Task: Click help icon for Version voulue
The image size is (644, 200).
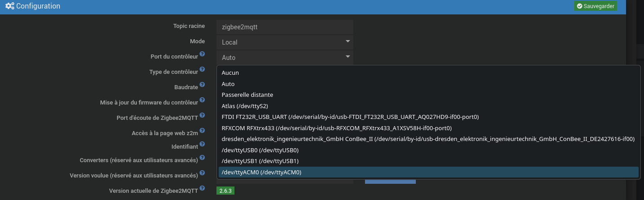Action: (203, 173)
